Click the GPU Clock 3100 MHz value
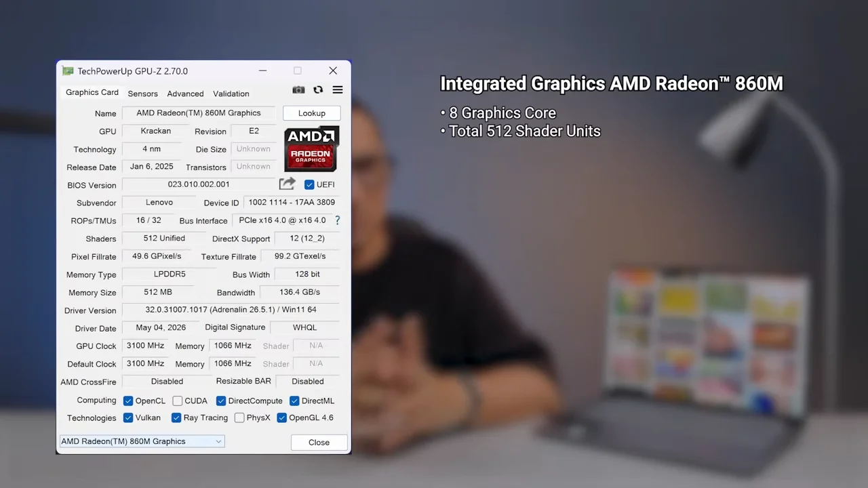Image resolution: width=868 pixels, height=488 pixels. point(145,346)
